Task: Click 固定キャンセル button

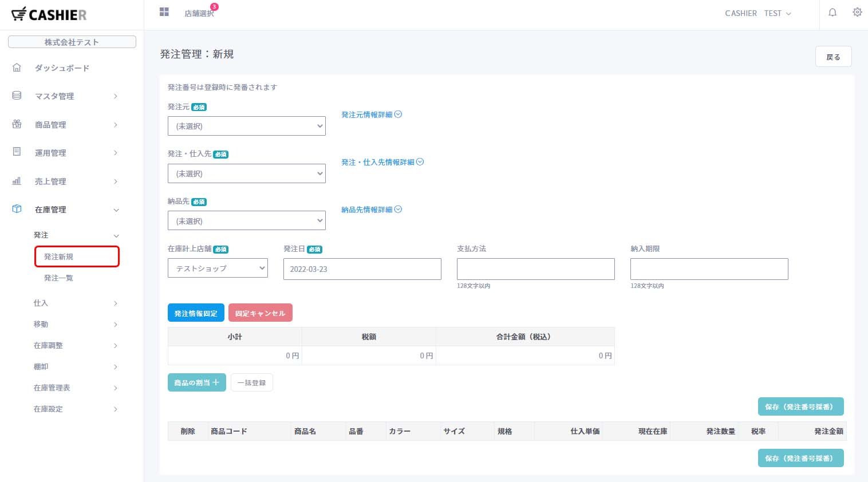Action: click(x=261, y=313)
